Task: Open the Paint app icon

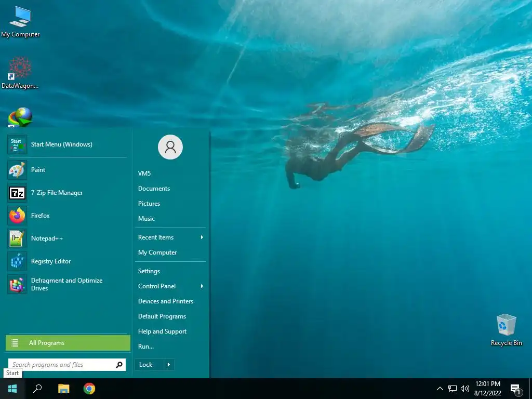Action: pos(17,170)
